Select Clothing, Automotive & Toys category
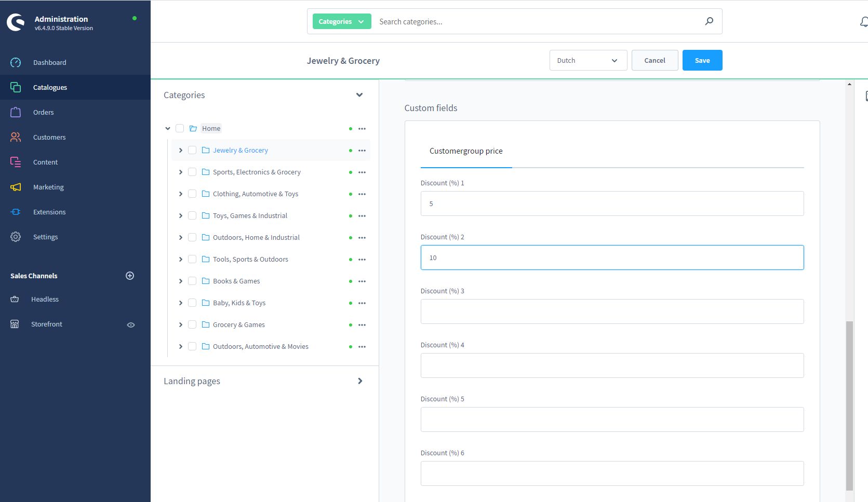 tap(256, 194)
